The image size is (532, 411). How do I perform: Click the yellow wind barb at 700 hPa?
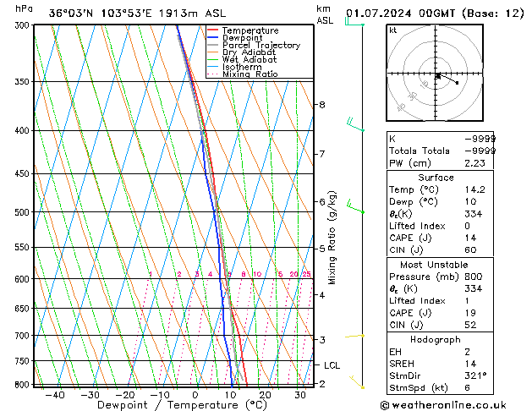click(354, 336)
